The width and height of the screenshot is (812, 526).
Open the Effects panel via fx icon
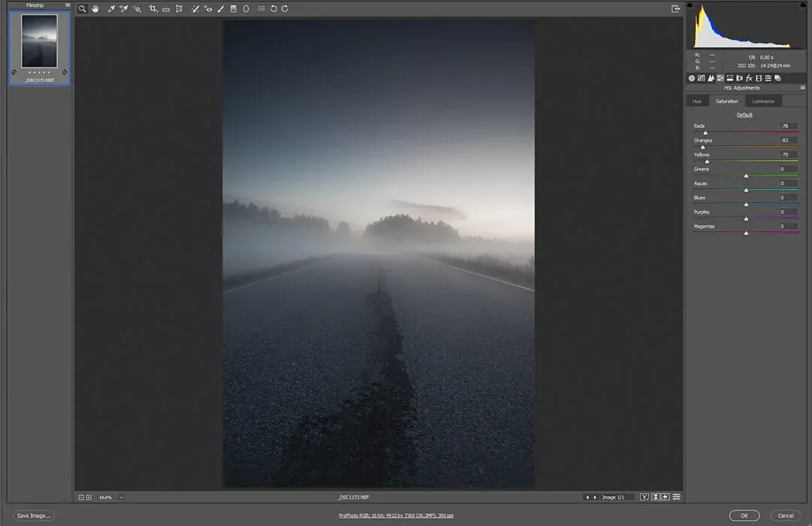coord(749,78)
